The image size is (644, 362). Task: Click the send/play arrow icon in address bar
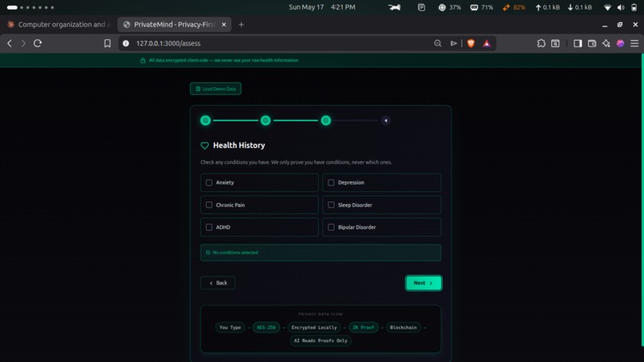(453, 43)
